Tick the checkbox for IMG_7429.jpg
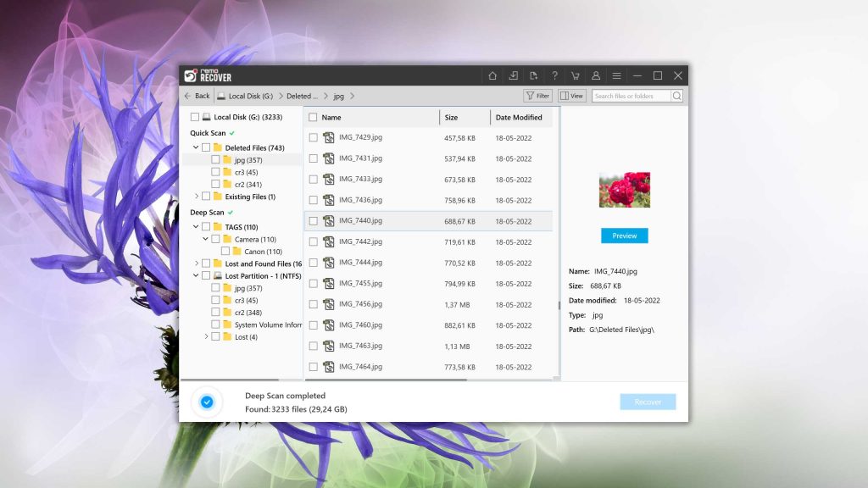Screen dimensions: 868x488 coord(314,137)
